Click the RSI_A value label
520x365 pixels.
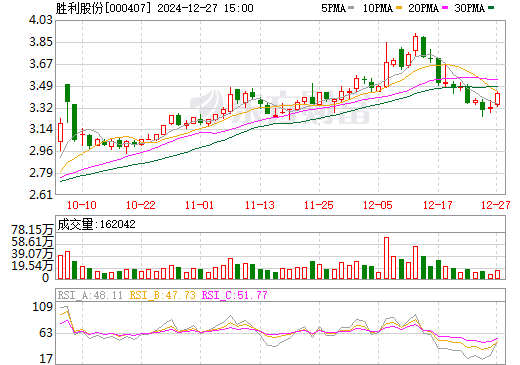(x=90, y=295)
